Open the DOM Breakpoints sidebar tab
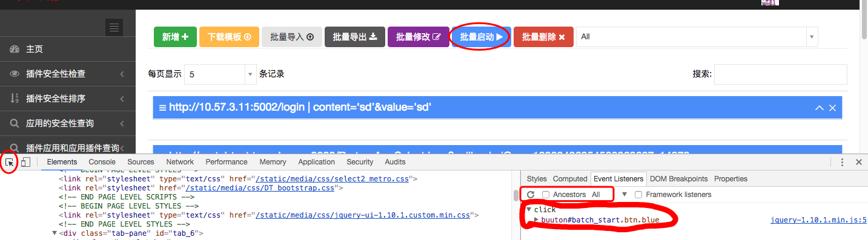 point(678,179)
